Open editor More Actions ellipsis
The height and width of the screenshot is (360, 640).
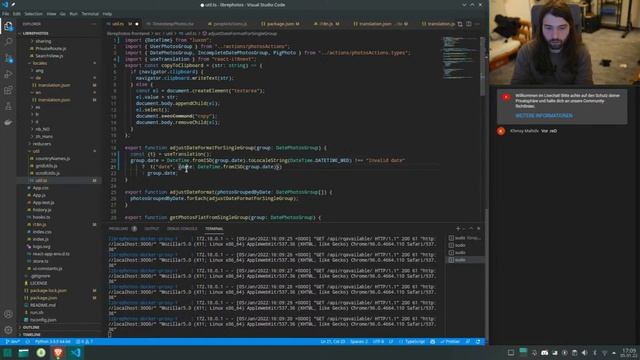(x=478, y=24)
